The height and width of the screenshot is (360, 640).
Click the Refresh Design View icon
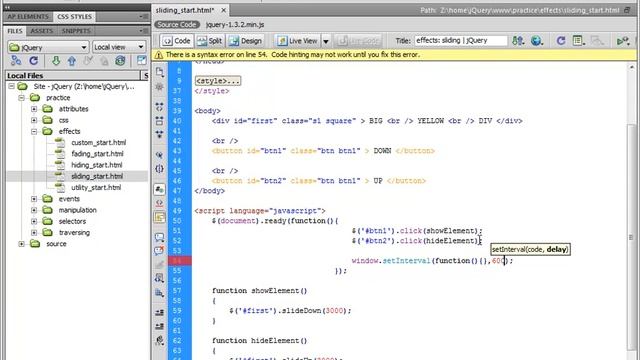(x=561, y=40)
